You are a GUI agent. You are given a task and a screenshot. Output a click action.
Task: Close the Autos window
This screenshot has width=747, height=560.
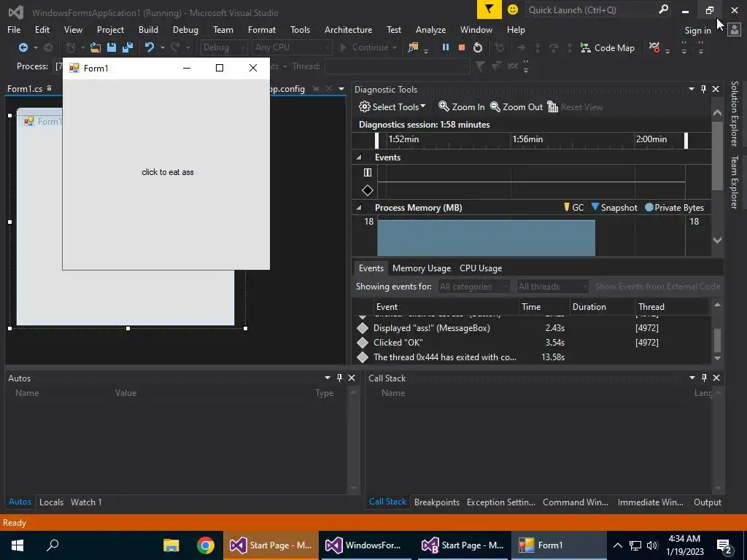[352, 378]
